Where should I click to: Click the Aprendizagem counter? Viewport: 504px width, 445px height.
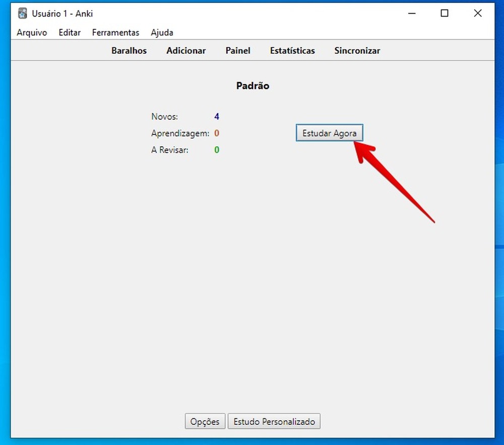coord(217,133)
